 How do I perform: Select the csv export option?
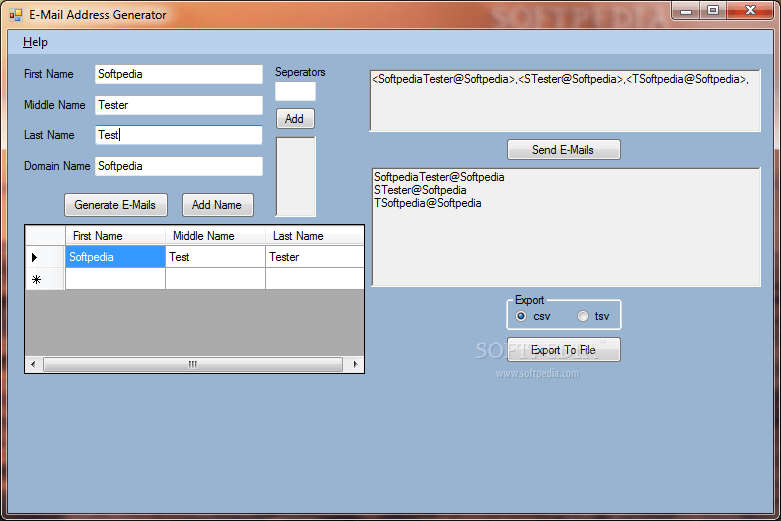coord(533,316)
